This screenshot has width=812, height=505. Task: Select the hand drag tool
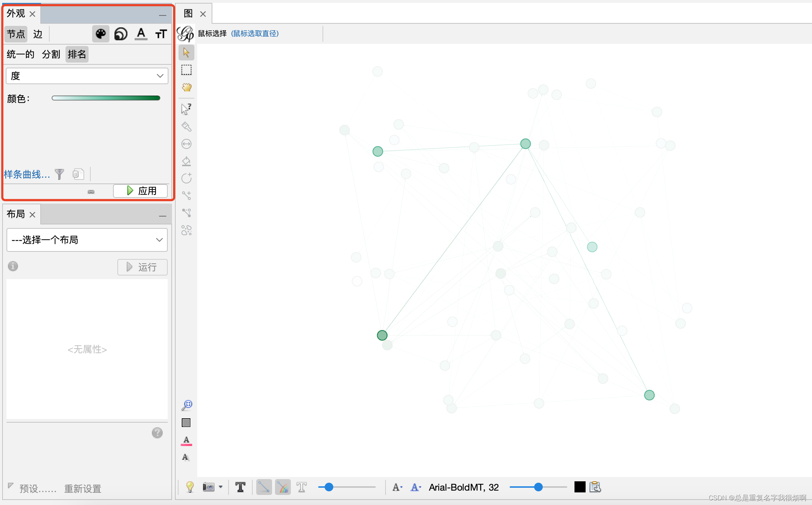pos(186,87)
